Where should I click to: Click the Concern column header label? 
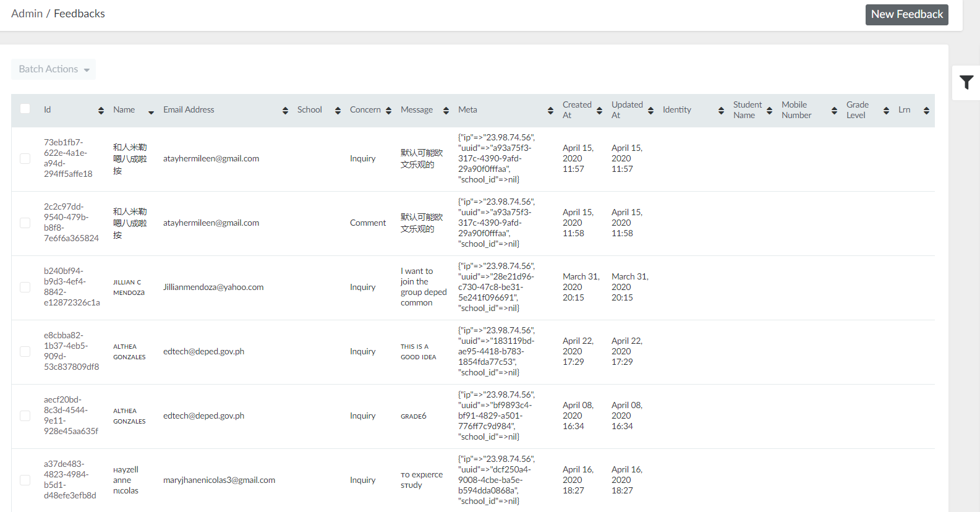[365, 109]
